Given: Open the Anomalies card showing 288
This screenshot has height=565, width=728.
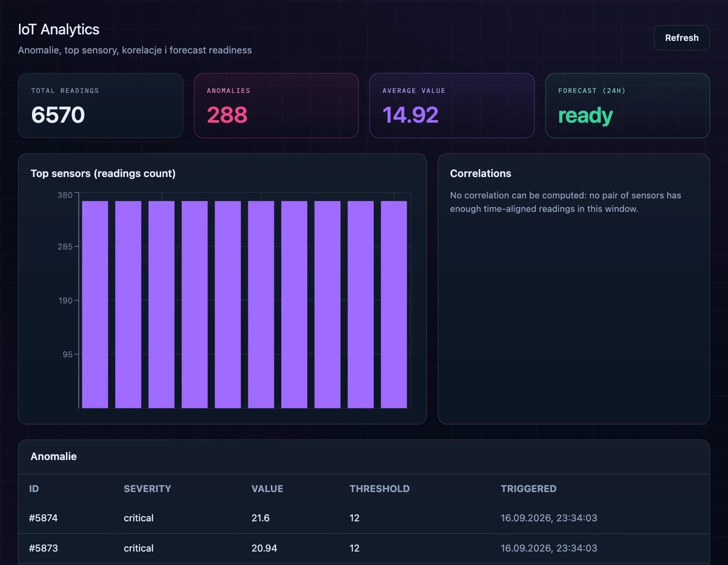Looking at the screenshot, I should click(276, 105).
